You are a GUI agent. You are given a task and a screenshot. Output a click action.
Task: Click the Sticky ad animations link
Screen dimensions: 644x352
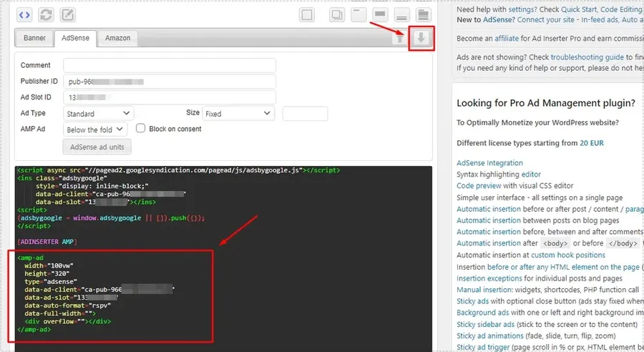(x=490, y=336)
